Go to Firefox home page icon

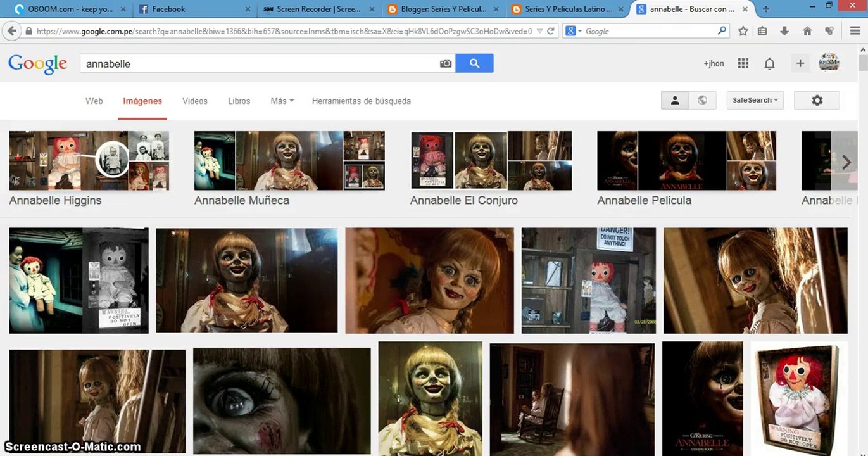(807, 31)
